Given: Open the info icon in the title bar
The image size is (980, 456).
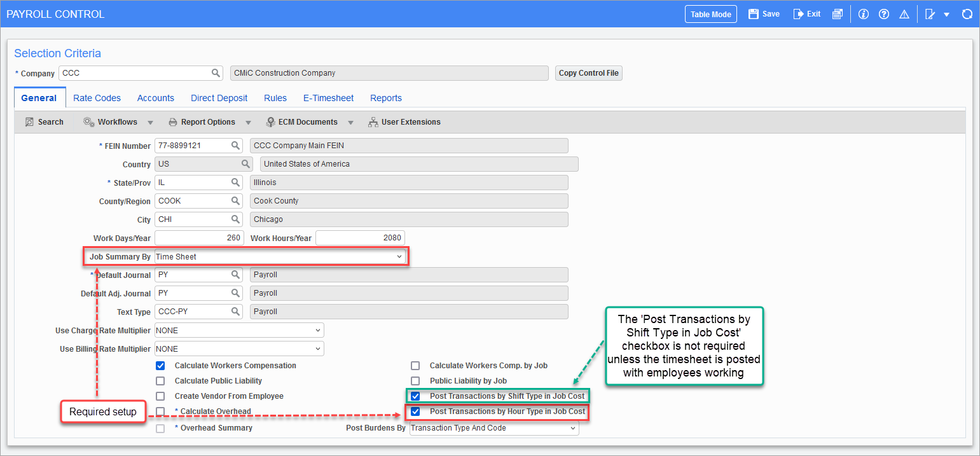Looking at the screenshot, I should (x=863, y=13).
